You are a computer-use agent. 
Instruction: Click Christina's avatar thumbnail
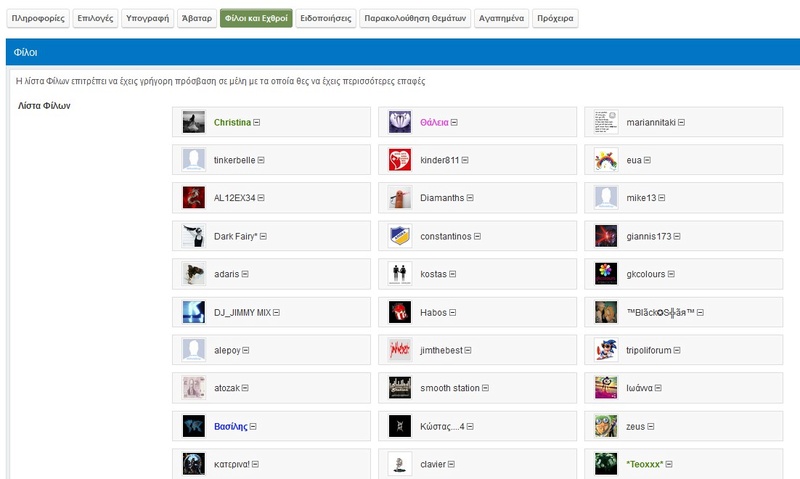194,122
